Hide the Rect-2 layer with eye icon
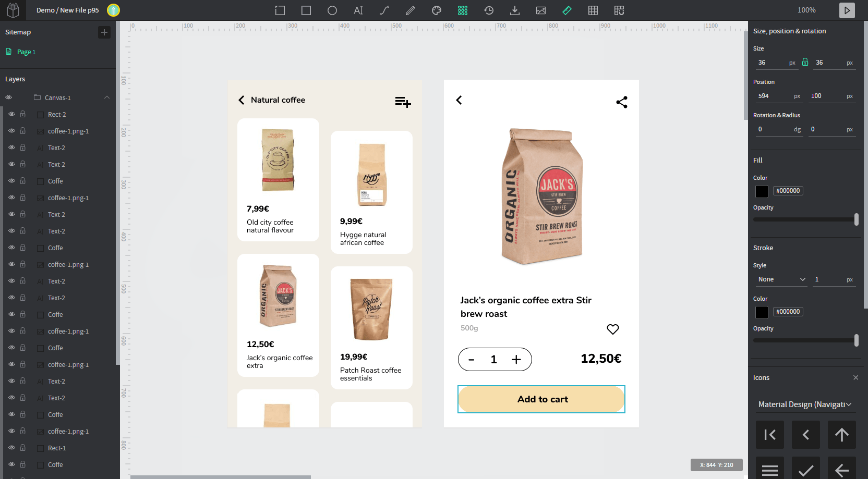The image size is (868, 479). coord(11,114)
